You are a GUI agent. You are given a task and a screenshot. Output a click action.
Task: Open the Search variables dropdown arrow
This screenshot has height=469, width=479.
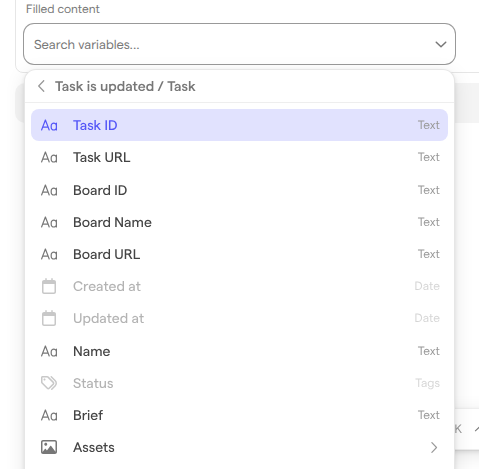pyautogui.click(x=441, y=44)
